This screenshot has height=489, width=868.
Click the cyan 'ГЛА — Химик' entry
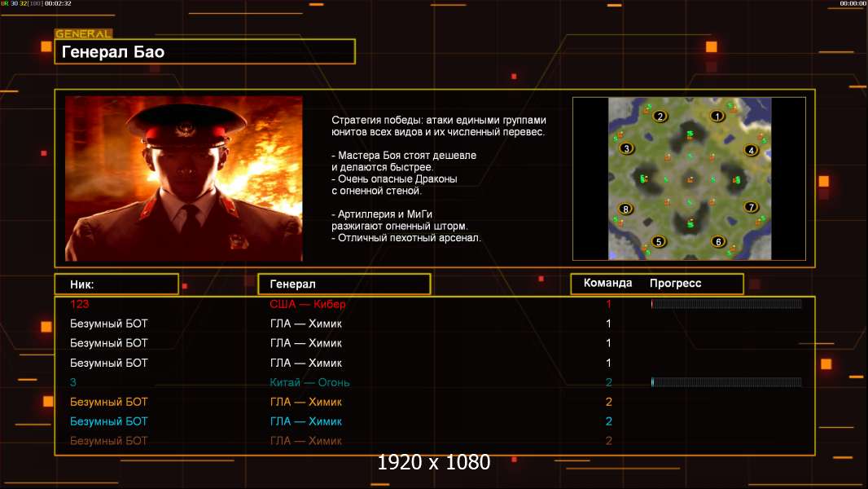[305, 421]
